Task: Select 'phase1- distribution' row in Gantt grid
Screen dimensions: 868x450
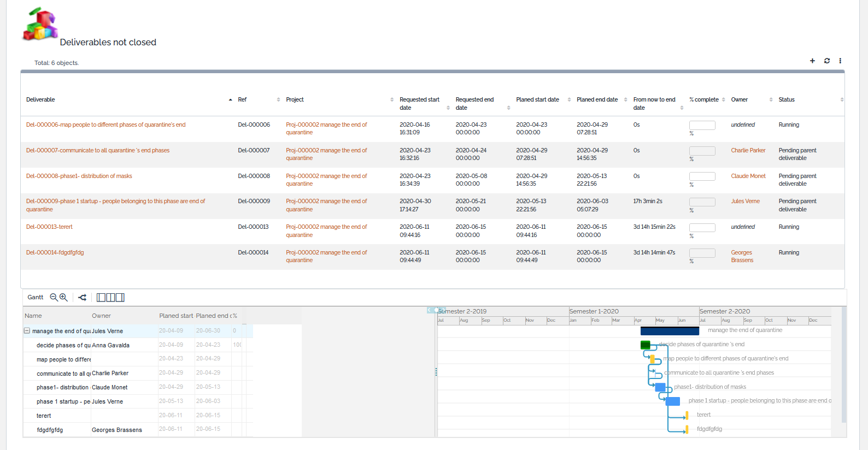Action: [62, 387]
